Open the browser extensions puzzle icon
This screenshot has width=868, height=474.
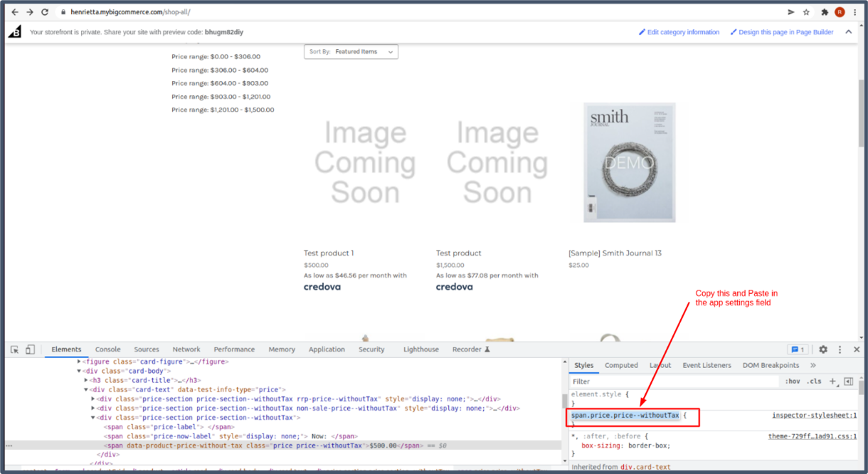(x=825, y=12)
